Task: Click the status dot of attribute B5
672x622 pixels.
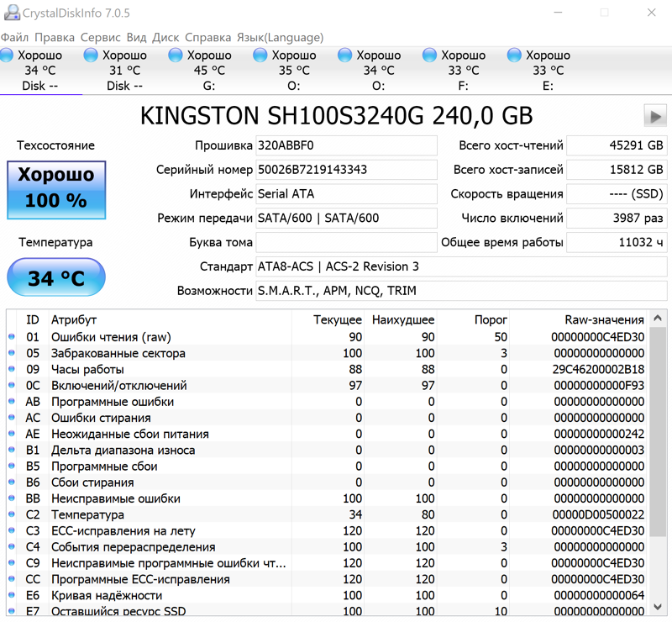Action: pos(12,466)
